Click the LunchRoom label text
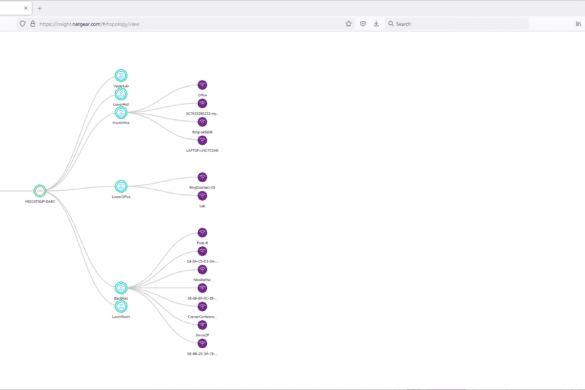Viewport: 585px width, 390px height. [121, 317]
